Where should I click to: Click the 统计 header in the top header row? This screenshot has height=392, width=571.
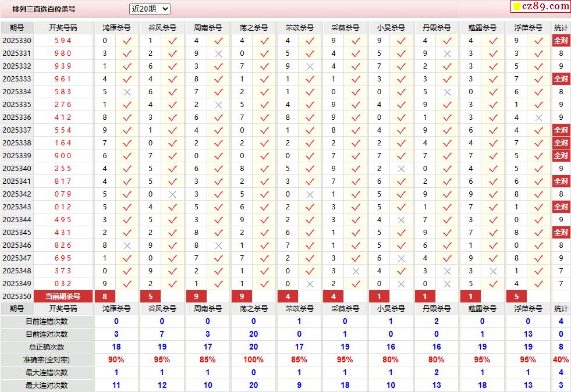(561, 28)
